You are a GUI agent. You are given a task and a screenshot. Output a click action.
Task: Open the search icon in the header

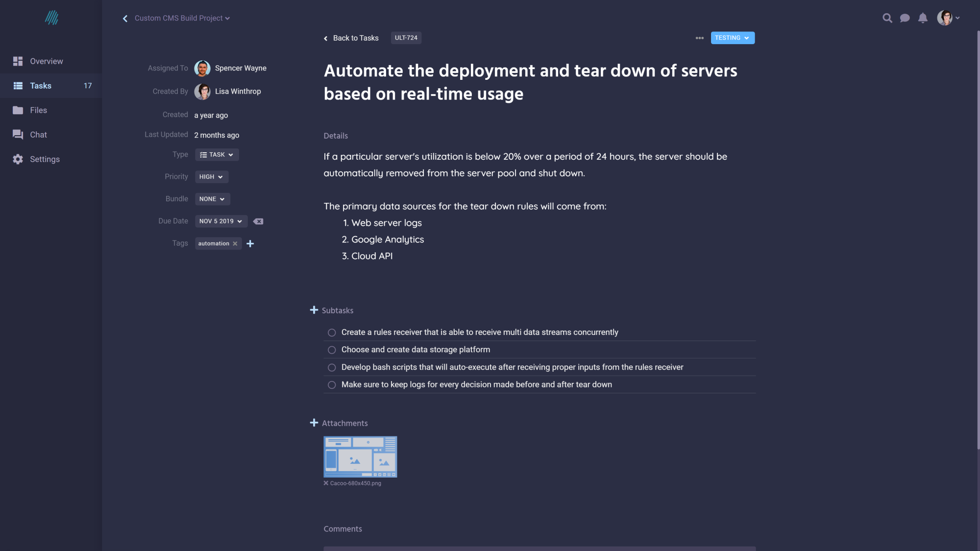click(x=887, y=18)
